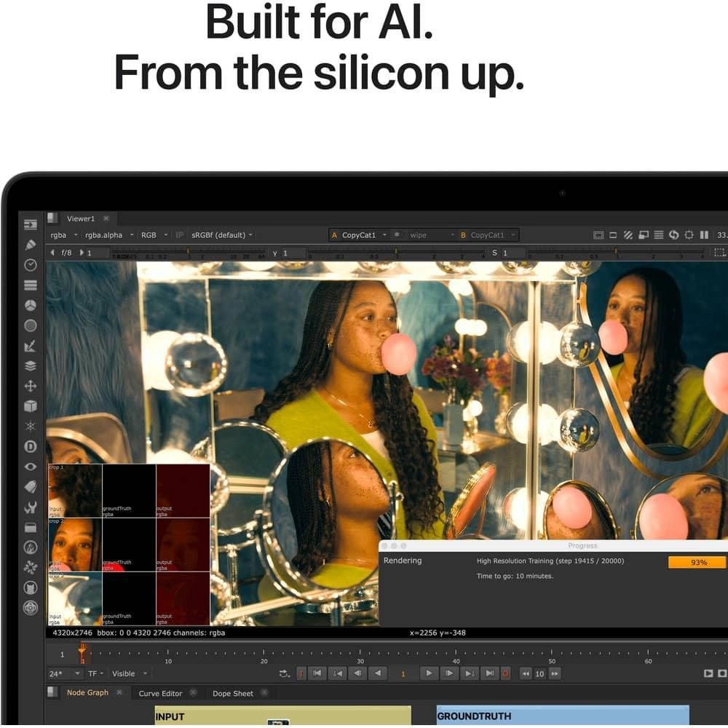Open the Time nodes clock icon
The height and width of the screenshot is (728, 728).
pos(31,265)
